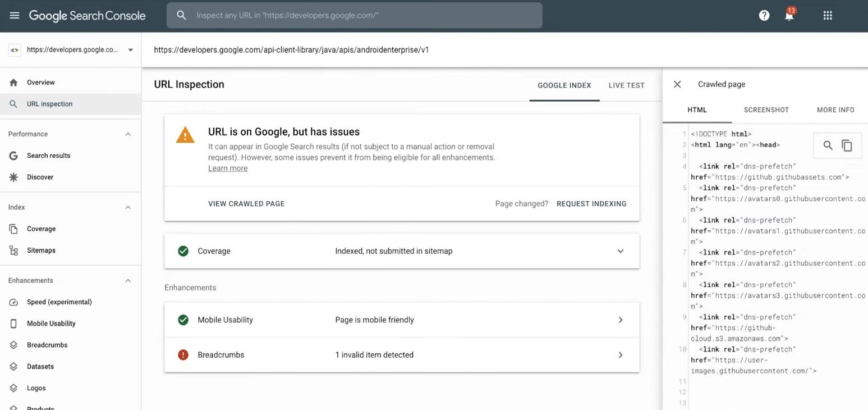Open the More Info tab
This screenshot has width=868, height=410.
pos(835,110)
